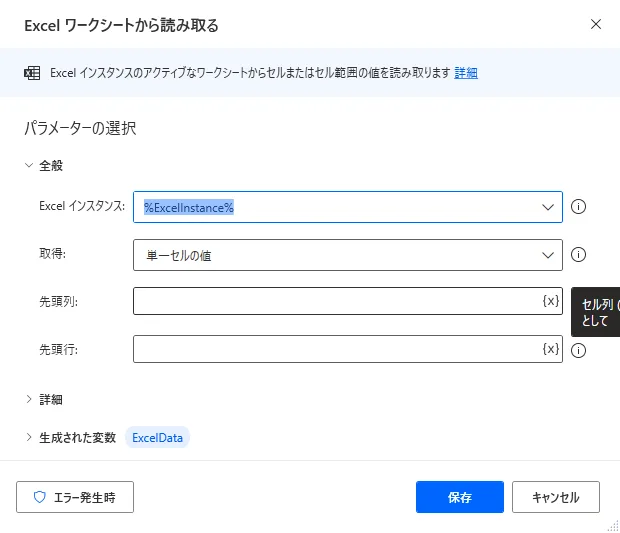The width and height of the screenshot is (620, 533).
Task: Collapse the 全般 section
Action: tap(29, 165)
